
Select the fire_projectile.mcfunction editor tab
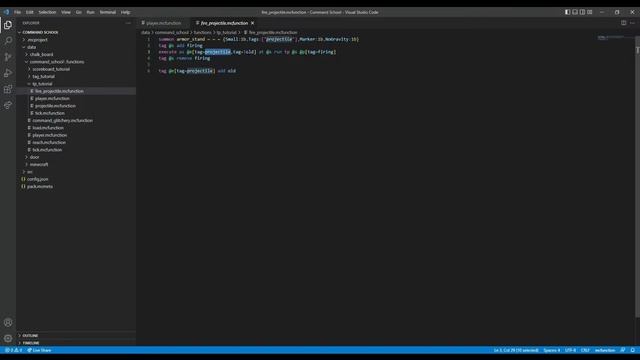[x=224, y=23]
